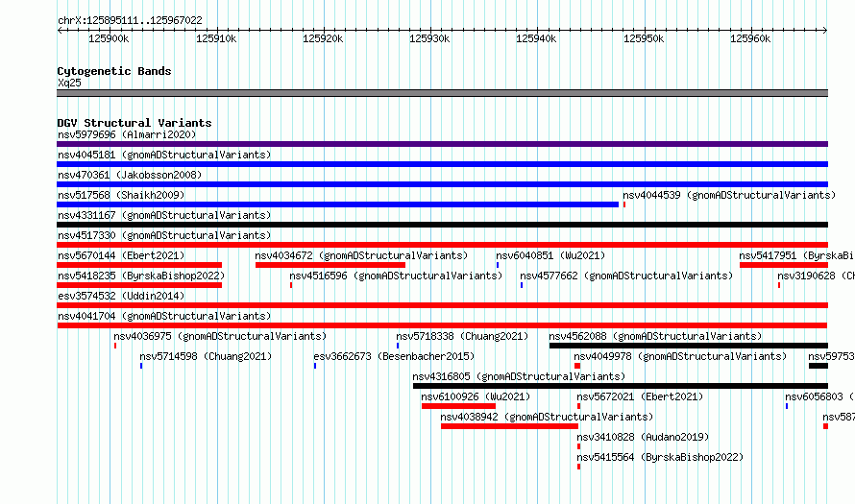
Task: Click the blue esv3662673 marker
Action: pyautogui.click(x=315, y=366)
